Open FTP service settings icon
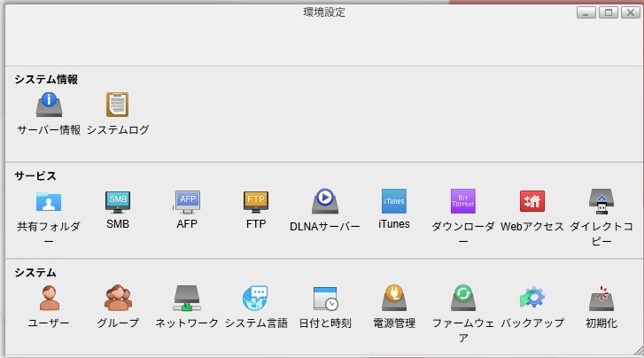This screenshot has height=358, width=644. [256, 201]
